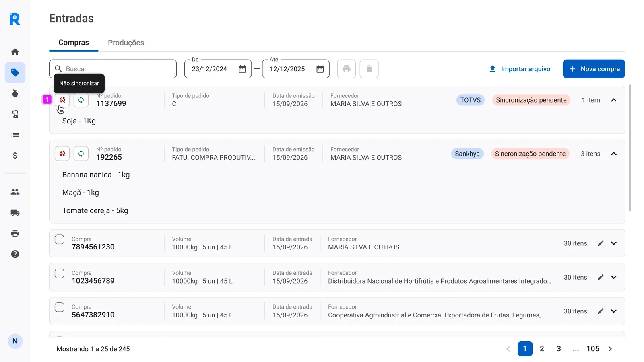Tick the checkbox for compra 5647382910
This screenshot has height=362, width=644.
(x=59, y=307)
